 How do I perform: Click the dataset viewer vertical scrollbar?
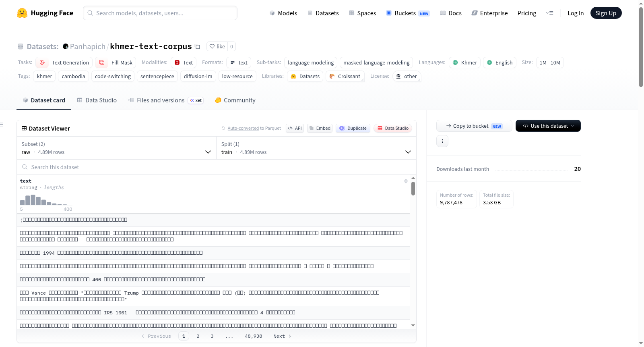tap(413, 189)
